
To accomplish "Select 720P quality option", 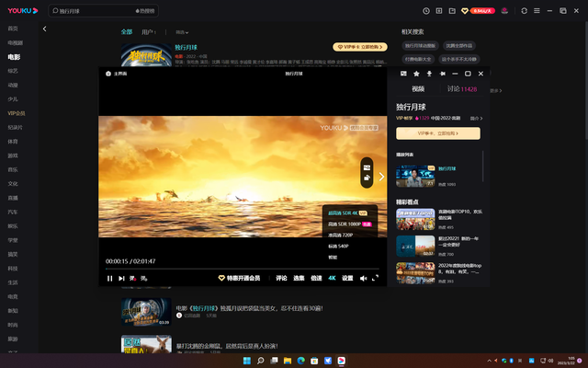I will coord(341,236).
